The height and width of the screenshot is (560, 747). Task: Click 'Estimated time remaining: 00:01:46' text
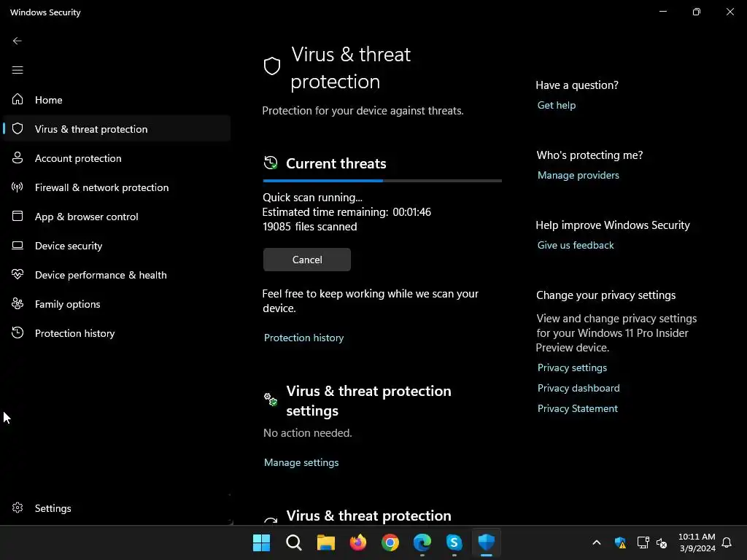[347, 212]
